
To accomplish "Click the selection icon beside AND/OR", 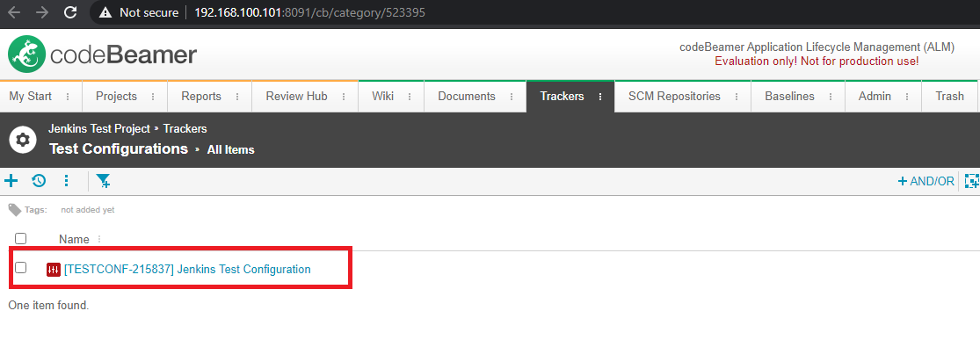I will 972,181.
